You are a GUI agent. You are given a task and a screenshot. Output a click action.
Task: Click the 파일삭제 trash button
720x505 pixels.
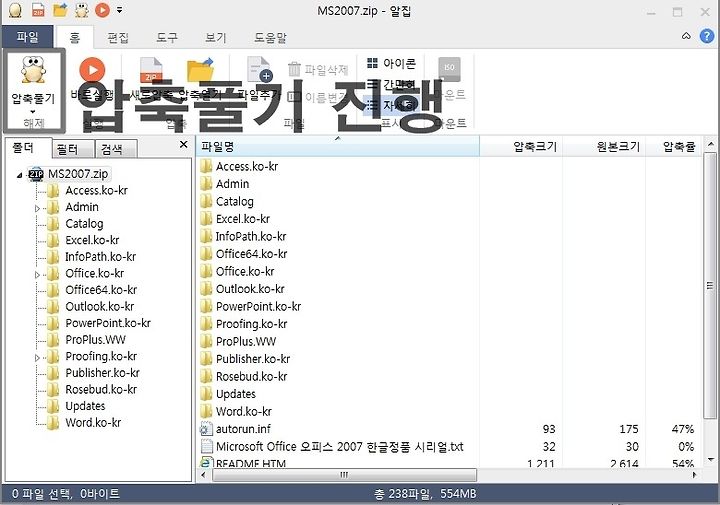coord(318,70)
